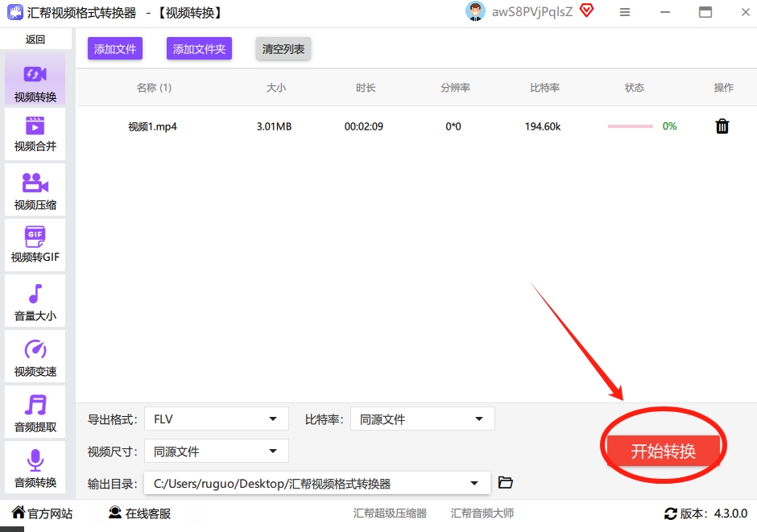Open the 音量大小 sidebar tool

(35, 300)
